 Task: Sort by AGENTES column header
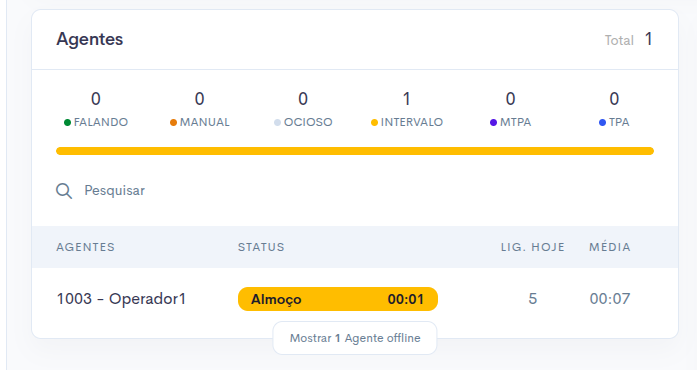[x=85, y=247]
